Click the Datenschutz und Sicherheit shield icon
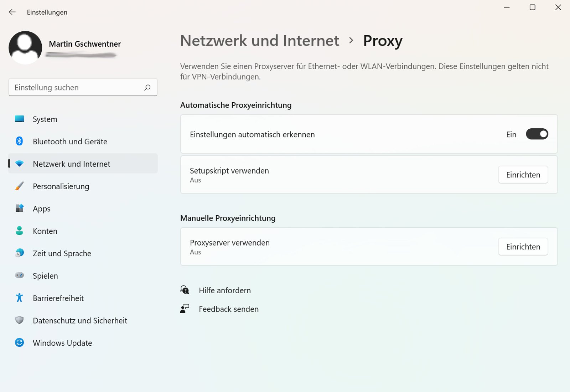This screenshot has height=392, width=570. coord(19,320)
